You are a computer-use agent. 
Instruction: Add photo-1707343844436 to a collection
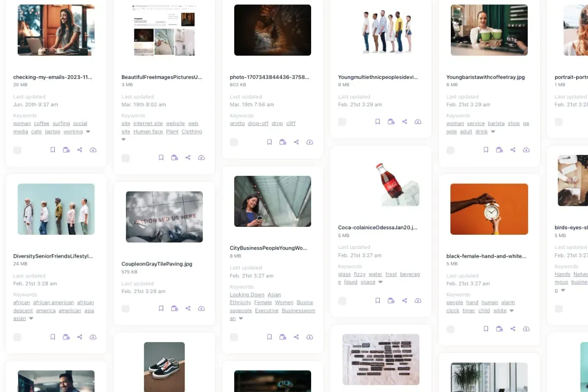point(283,142)
